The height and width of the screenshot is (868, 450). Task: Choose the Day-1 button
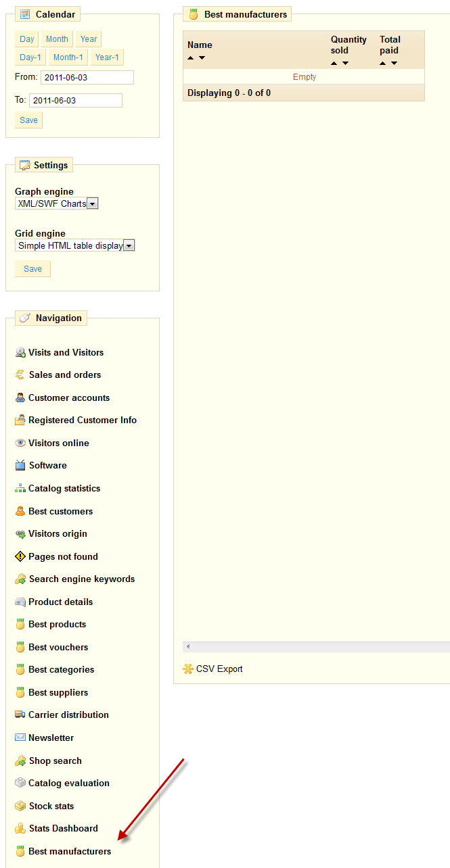(x=30, y=57)
